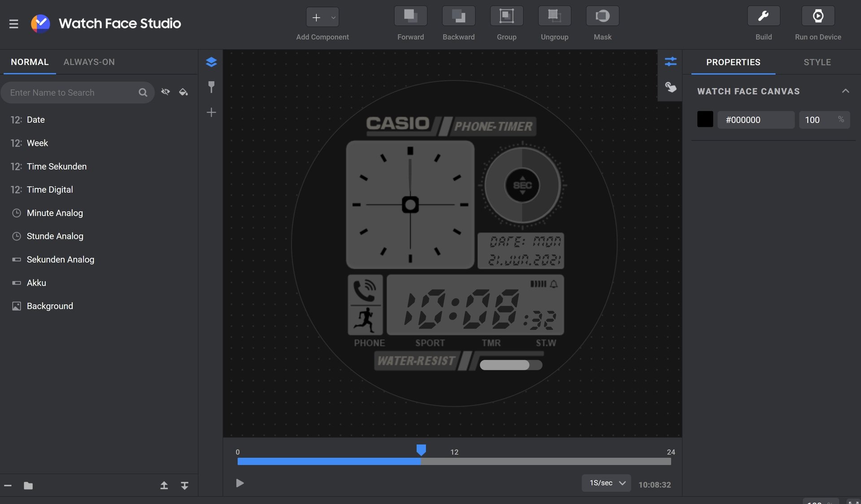The height and width of the screenshot is (504, 861).
Task: Select the Time Digital layer
Action: 50,190
